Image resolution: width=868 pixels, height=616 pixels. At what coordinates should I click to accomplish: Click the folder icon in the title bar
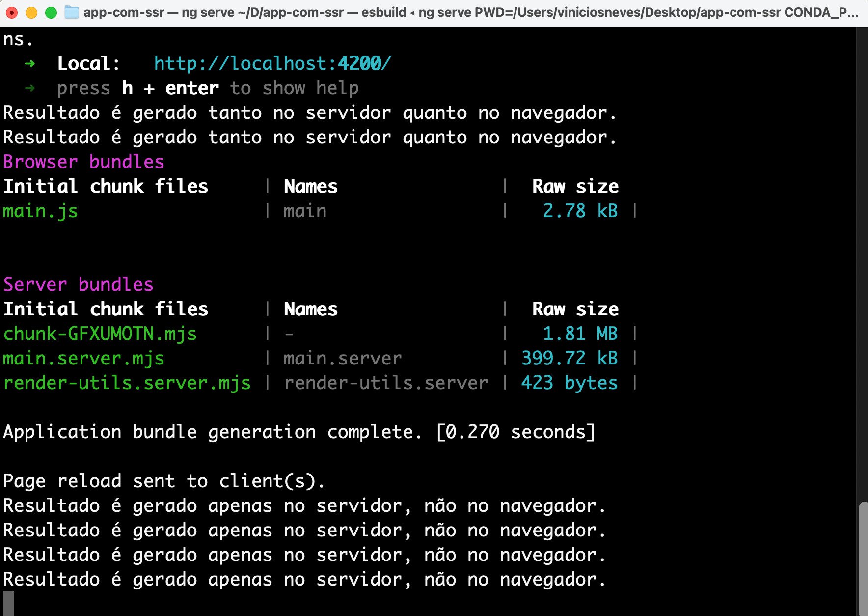[x=72, y=12]
